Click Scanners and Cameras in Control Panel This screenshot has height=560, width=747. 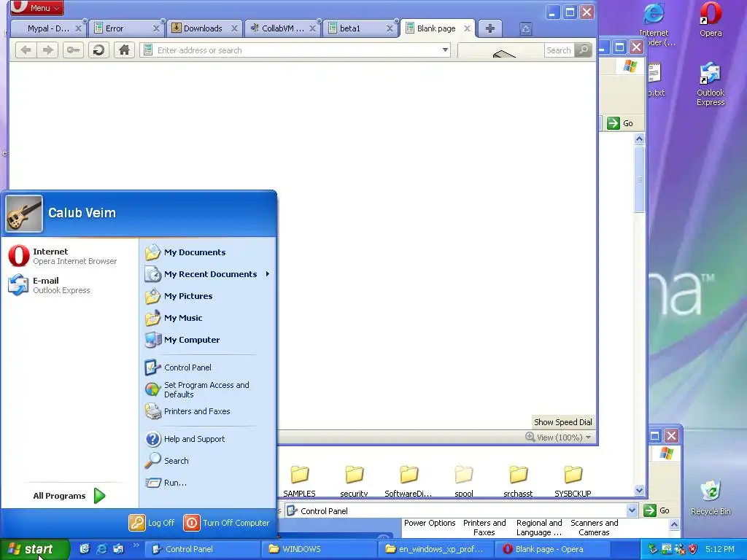(594, 528)
